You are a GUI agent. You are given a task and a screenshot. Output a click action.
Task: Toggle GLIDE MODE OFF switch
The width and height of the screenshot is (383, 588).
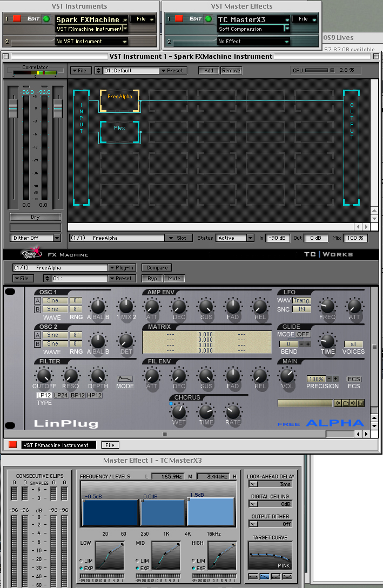[x=303, y=334]
